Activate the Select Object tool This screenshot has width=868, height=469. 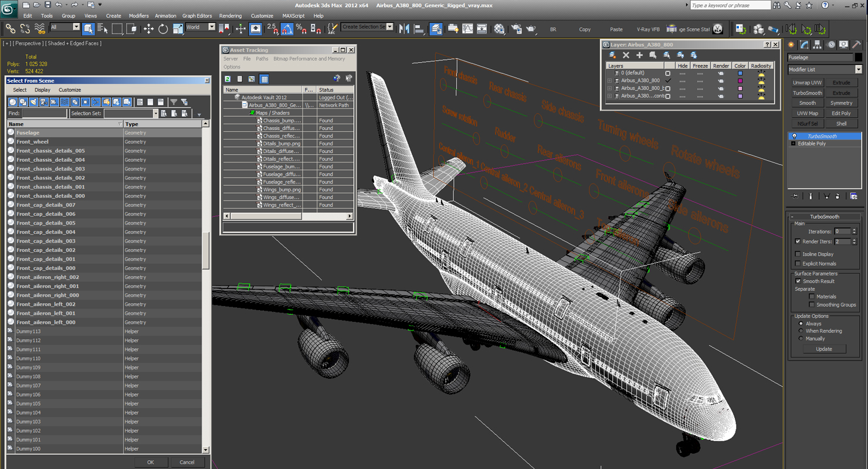pyautogui.click(x=89, y=28)
